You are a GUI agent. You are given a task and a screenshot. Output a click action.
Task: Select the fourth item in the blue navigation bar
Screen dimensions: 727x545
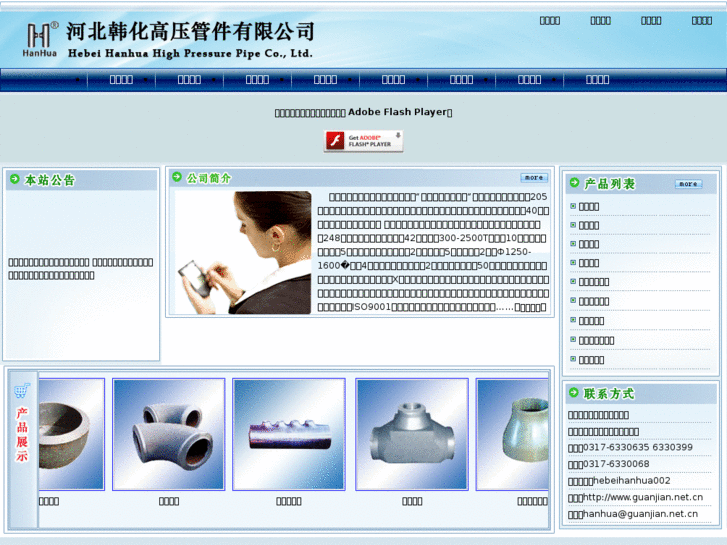(325, 80)
